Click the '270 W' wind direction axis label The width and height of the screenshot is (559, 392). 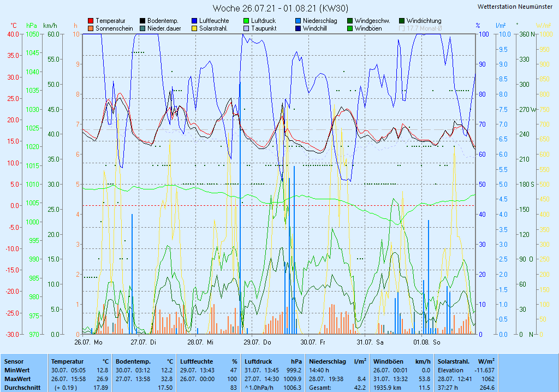[528, 110]
